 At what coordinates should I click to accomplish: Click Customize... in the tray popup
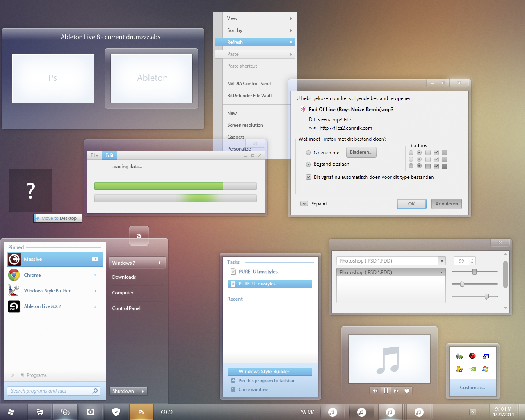pos(472,388)
